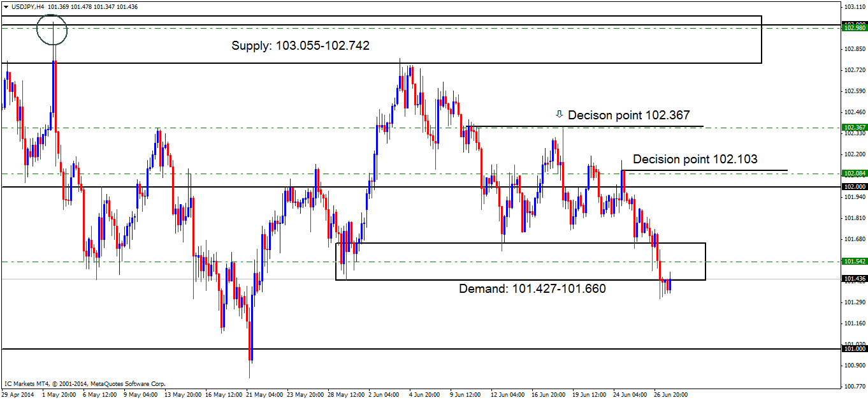Click the 101.290 value on price scale
868x400 pixels.
(854, 302)
